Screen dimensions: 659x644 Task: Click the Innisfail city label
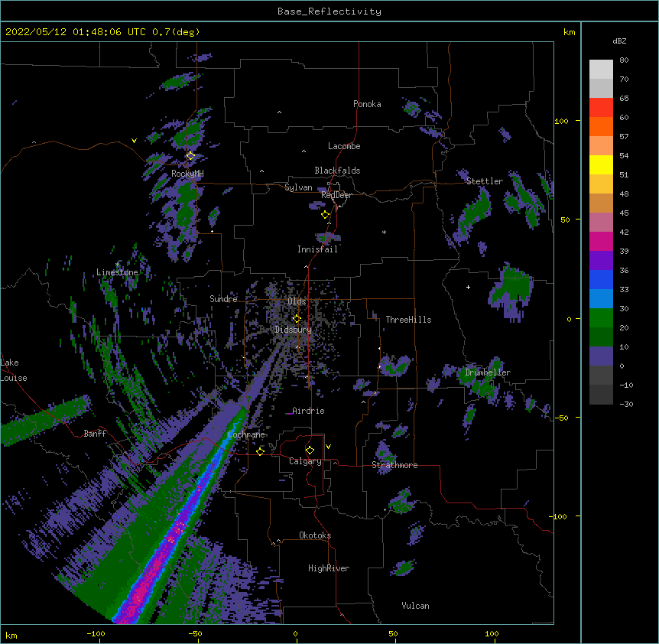317,249
